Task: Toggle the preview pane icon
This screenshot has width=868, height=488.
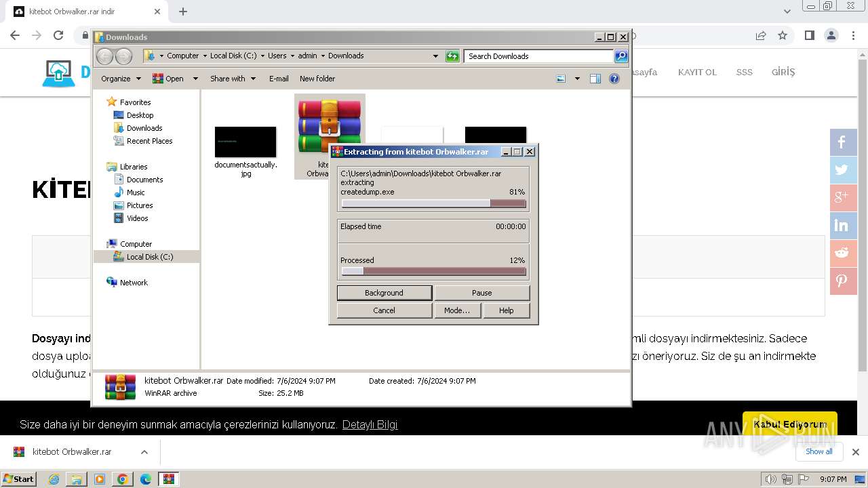Action: (595, 79)
